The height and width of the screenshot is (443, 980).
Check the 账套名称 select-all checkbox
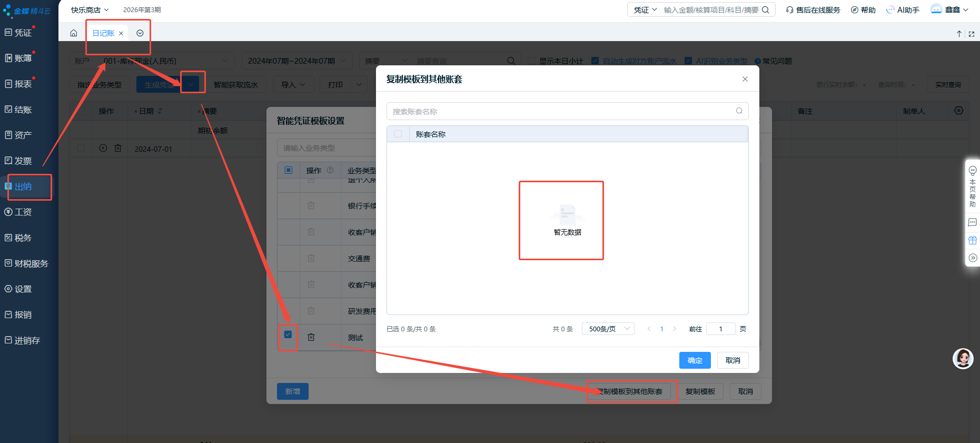point(398,134)
